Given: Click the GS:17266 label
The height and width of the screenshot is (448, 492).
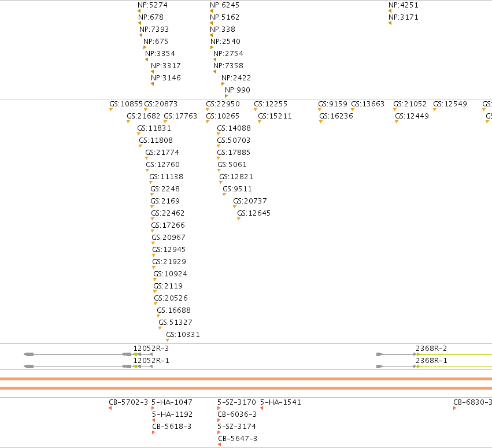Looking at the screenshot, I should pos(168,225).
